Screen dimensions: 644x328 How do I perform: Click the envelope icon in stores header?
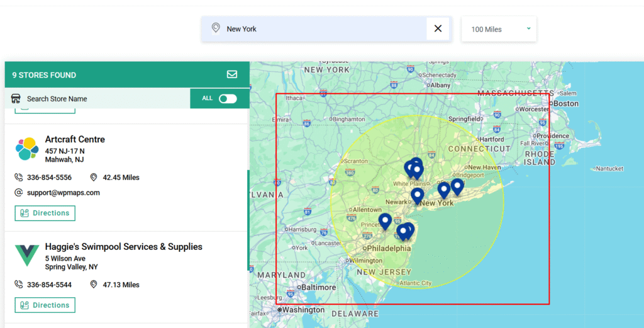[232, 74]
